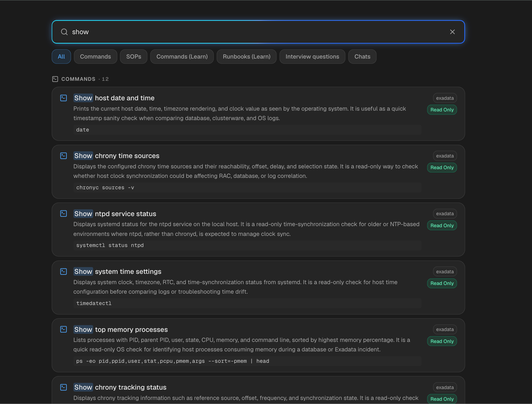Click terminal icon beside Show chrony time sources

pos(63,156)
